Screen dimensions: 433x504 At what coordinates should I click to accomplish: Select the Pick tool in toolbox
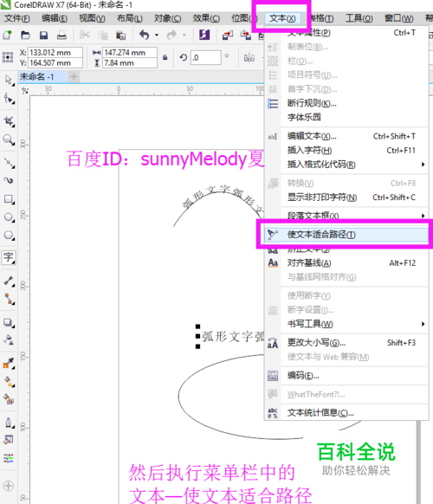[9, 80]
